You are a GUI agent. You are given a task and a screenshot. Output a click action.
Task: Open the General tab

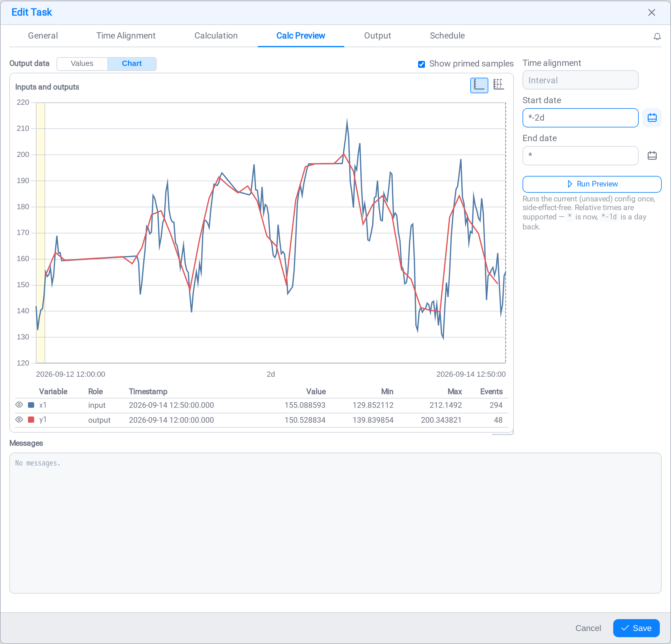(x=43, y=36)
